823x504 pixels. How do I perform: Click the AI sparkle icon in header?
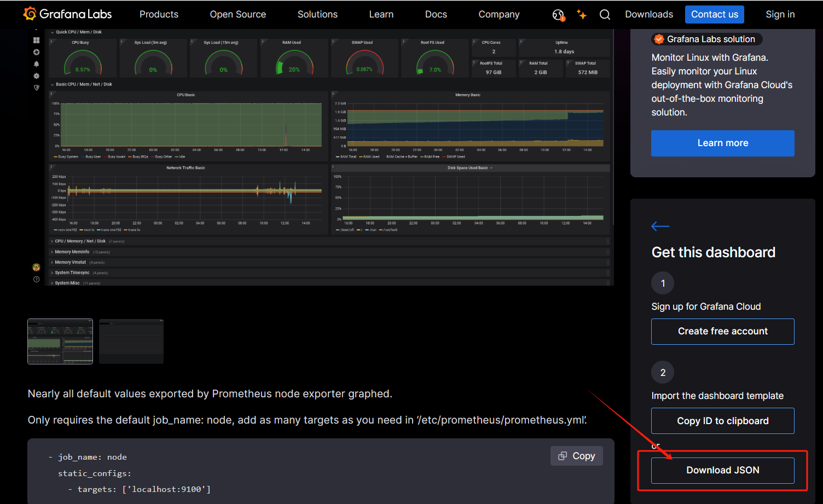[x=582, y=15]
